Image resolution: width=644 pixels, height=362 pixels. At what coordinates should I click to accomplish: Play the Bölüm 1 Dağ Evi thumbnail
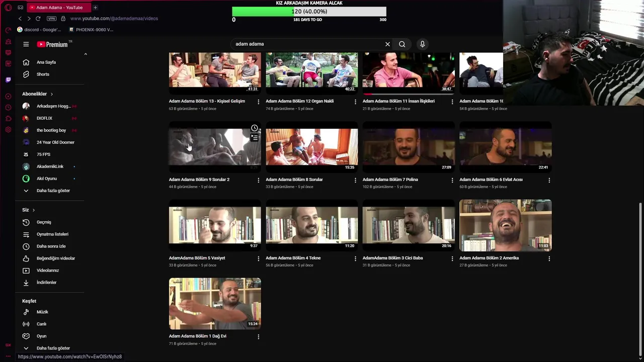point(215,304)
